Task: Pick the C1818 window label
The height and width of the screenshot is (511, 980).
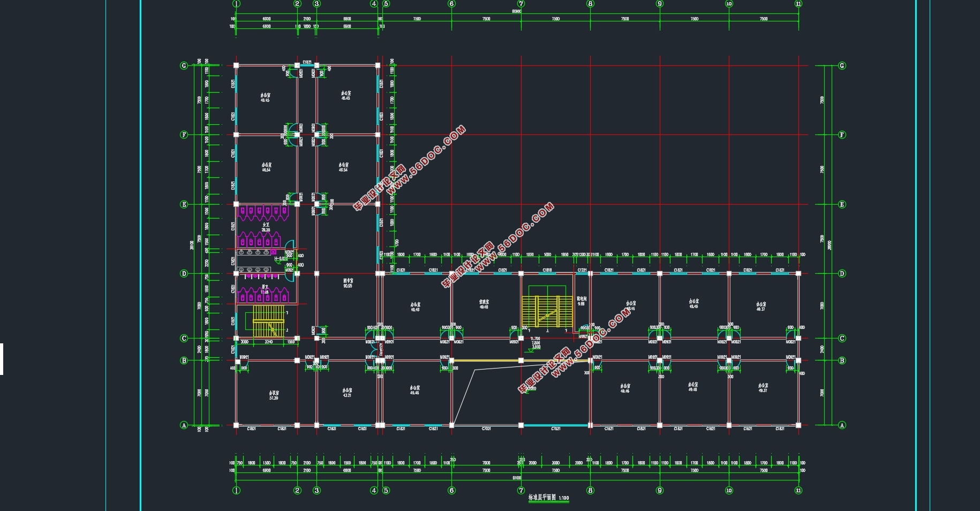Action: (x=547, y=270)
